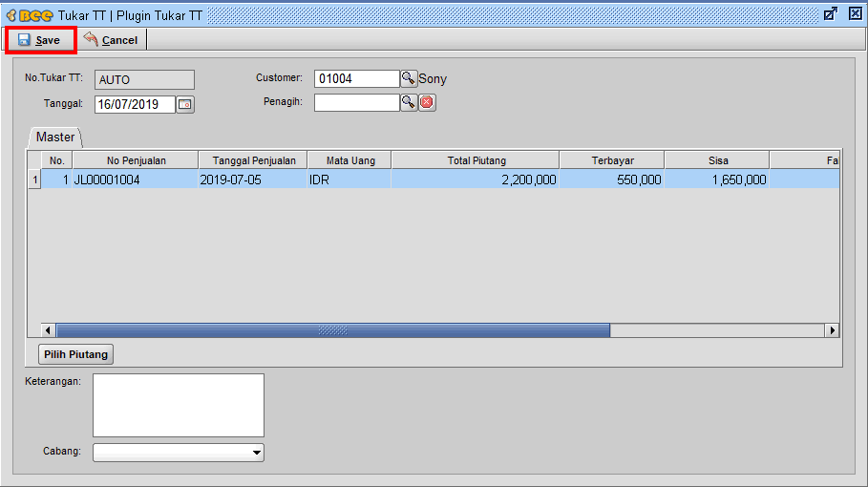Open the Tanggal calendar picker icon
This screenshot has height=487, width=868.
(185, 104)
